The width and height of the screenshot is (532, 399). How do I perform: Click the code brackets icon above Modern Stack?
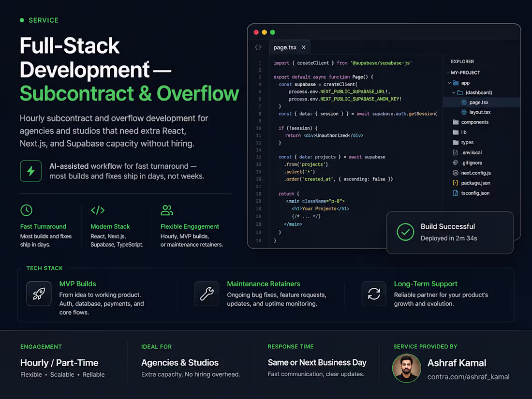click(98, 210)
